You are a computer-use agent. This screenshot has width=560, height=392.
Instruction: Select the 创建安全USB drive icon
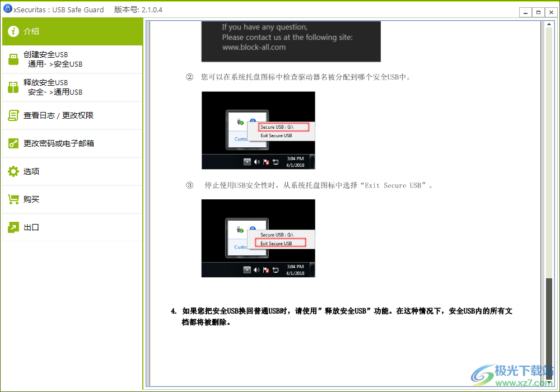[13, 59]
